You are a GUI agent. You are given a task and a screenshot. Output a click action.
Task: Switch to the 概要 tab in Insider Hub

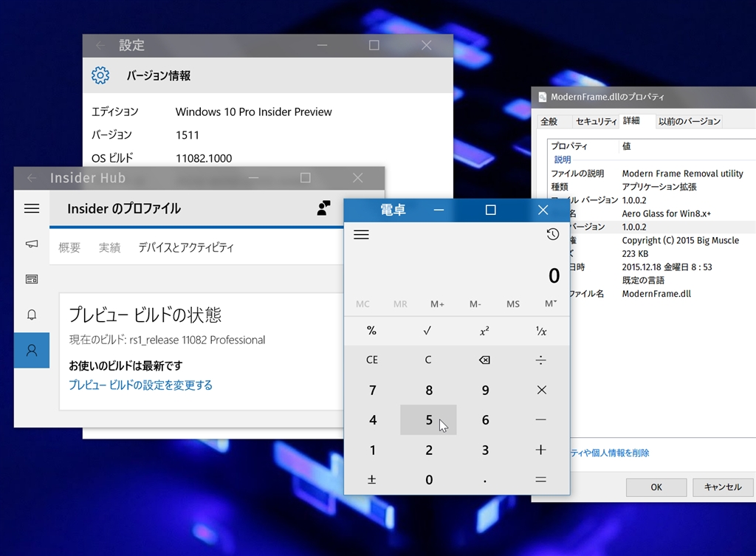coord(69,248)
